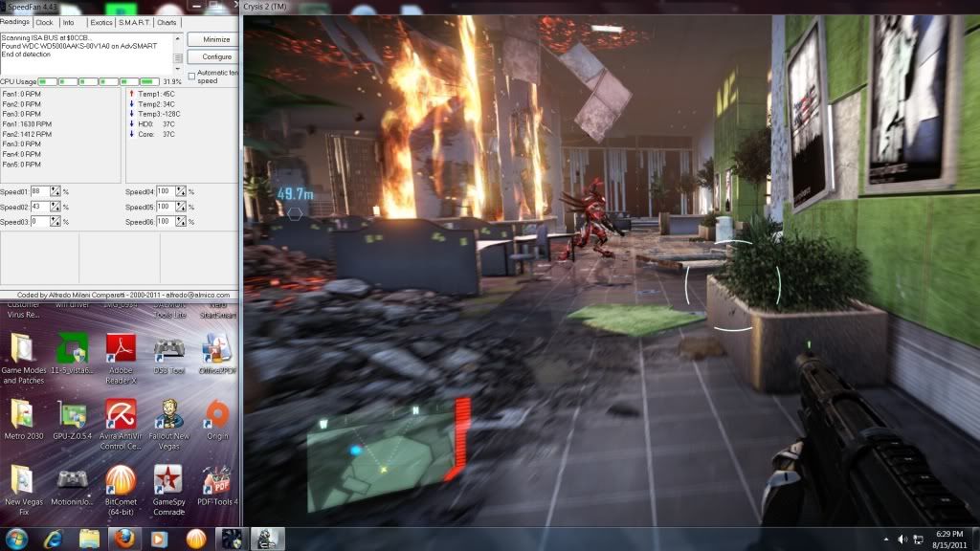
Task: Show hidden system tray icons arrow
Action: (886, 540)
